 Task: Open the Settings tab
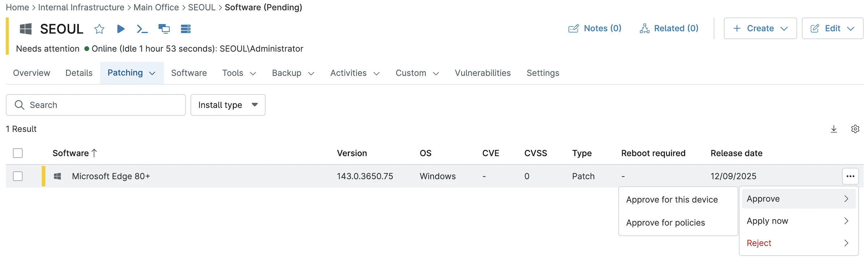[543, 73]
